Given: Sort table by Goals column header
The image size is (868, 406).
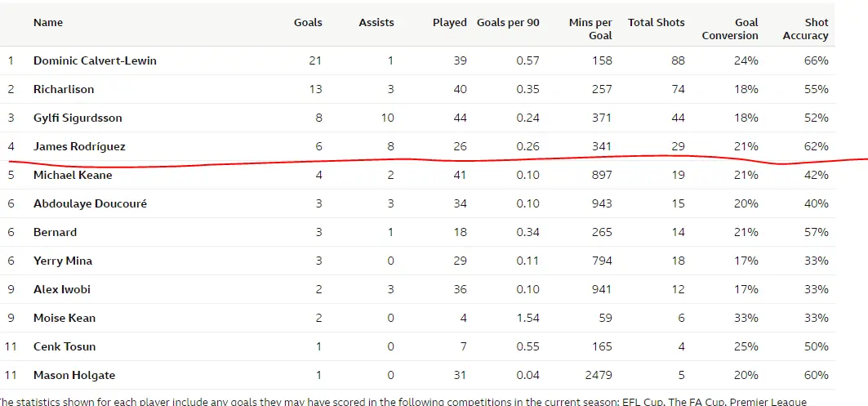Looking at the screenshot, I should (308, 23).
